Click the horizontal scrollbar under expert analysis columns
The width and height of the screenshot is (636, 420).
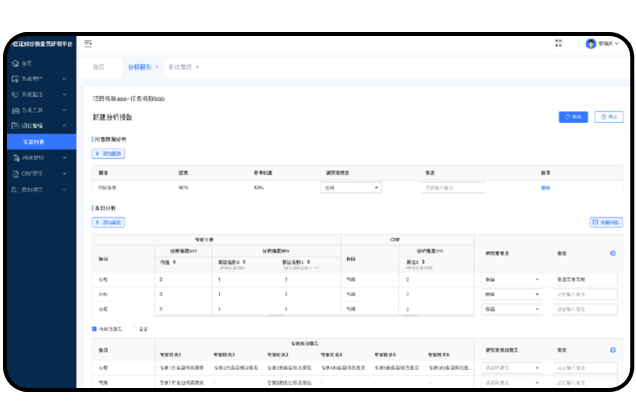click(x=276, y=315)
